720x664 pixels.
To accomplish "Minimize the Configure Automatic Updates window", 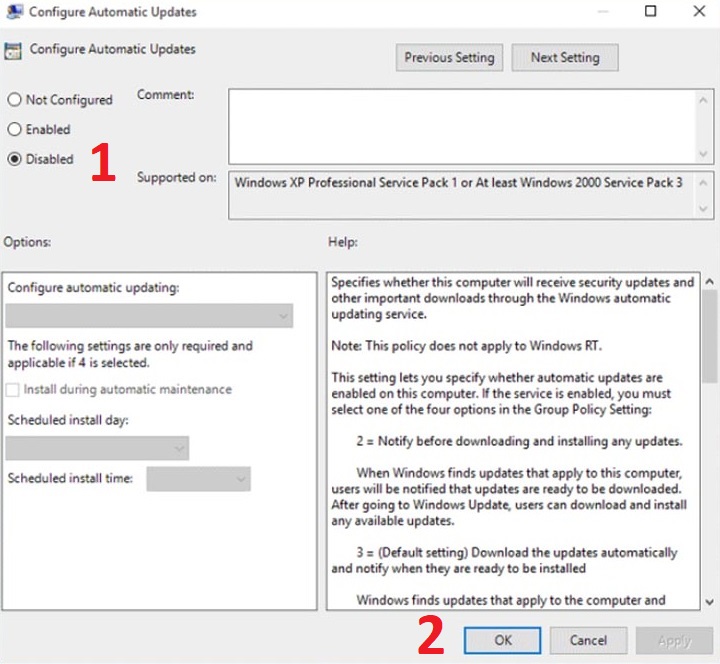I will point(603,11).
